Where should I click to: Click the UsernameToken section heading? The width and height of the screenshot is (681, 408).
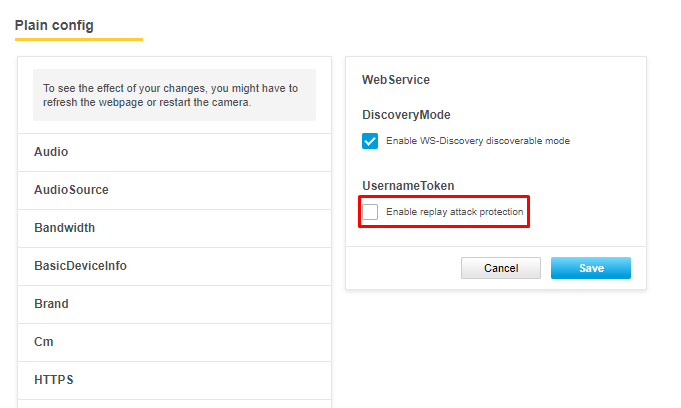408,186
